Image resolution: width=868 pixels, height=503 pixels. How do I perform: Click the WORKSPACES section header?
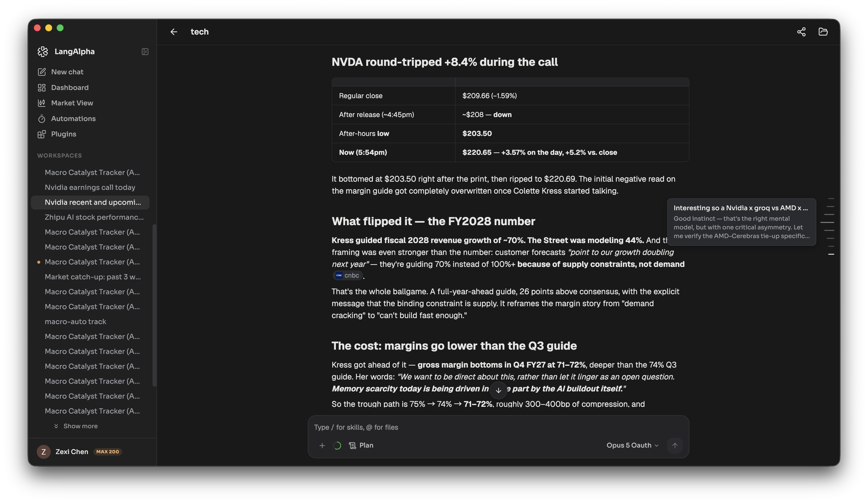(x=60, y=155)
